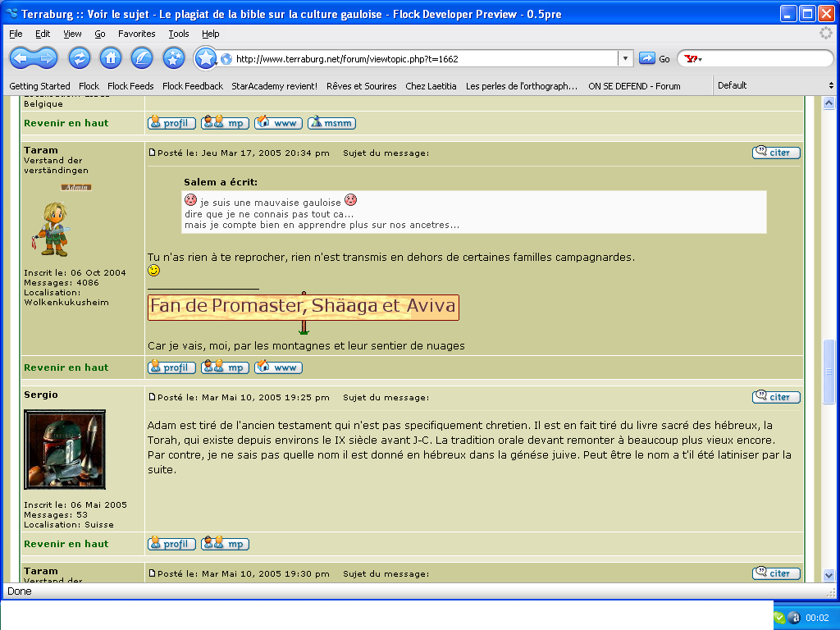Image resolution: width=840 pixels, height=630 pixels.
Task: Open the File menu
Action: pyautogui.click(x=16, y=34)
